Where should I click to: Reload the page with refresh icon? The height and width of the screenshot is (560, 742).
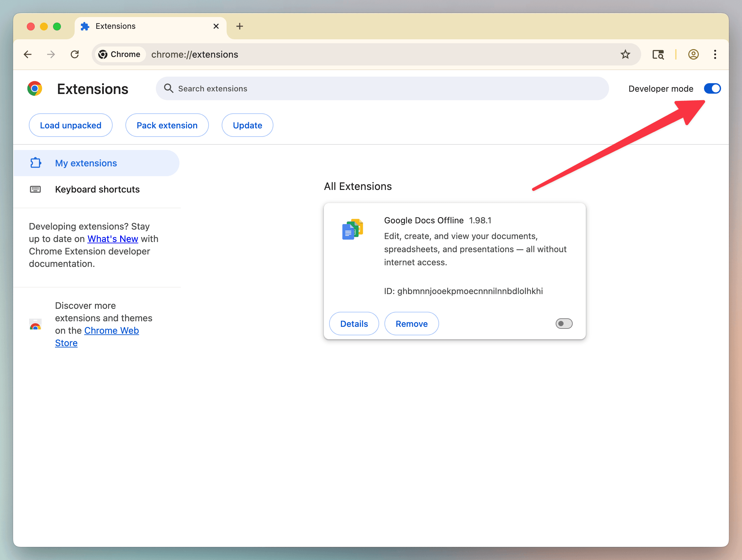coord(75,54)
